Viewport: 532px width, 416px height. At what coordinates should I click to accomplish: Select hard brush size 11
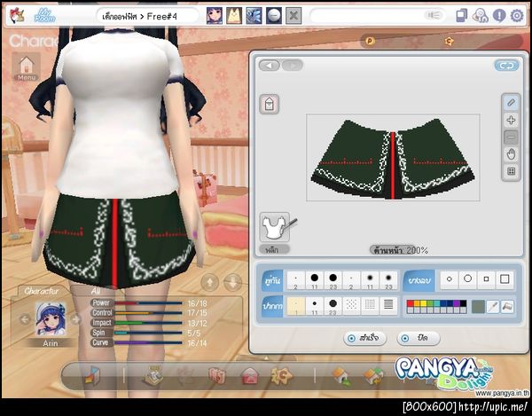pos(314,280)
